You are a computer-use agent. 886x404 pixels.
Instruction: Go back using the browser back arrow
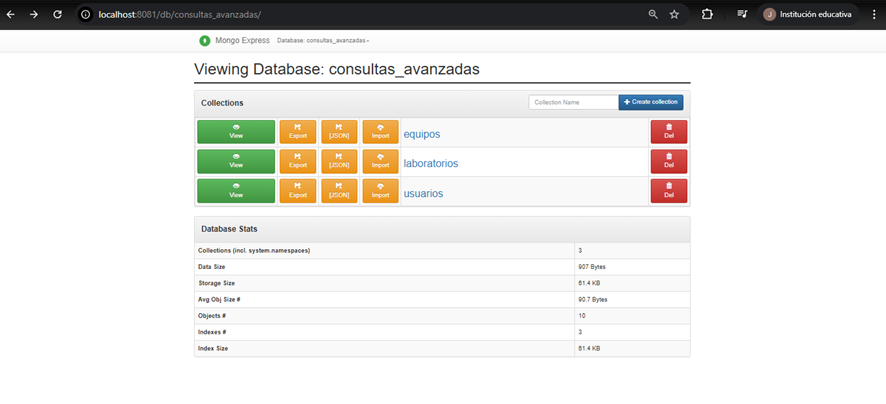[11, 15]
